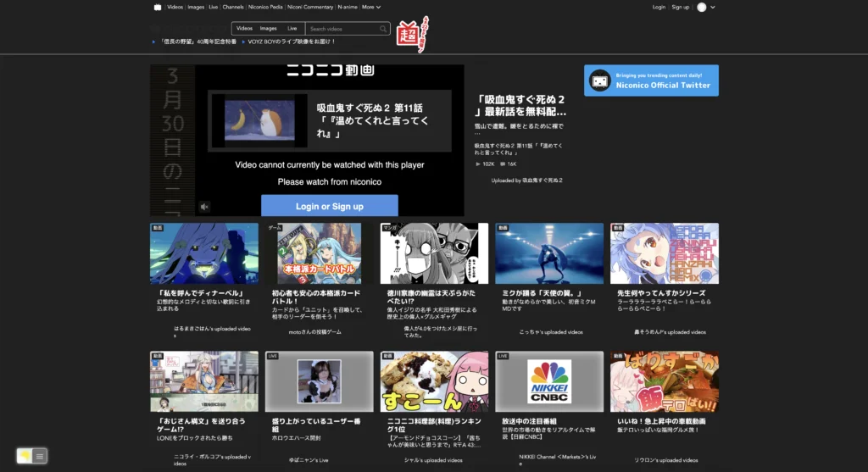Open NIKKEI Channel Markets live link
The image size is (868, 472).
coord(558,460)
